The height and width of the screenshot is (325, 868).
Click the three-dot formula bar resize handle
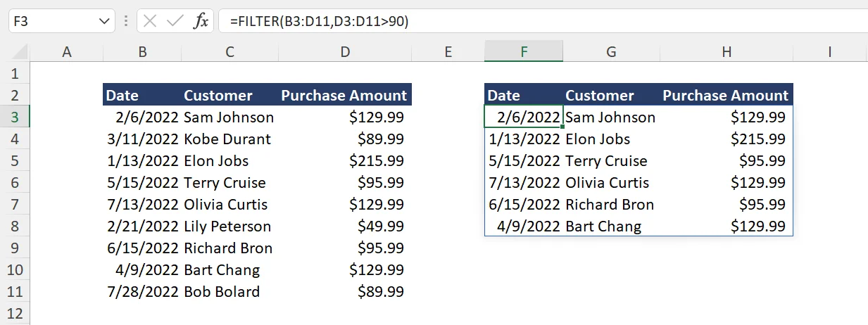125,21
